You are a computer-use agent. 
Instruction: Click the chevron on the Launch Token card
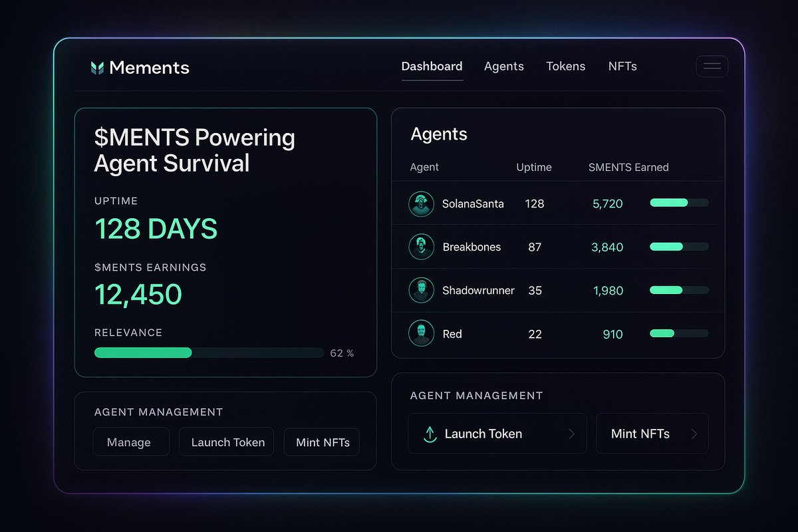pos(571,434)
